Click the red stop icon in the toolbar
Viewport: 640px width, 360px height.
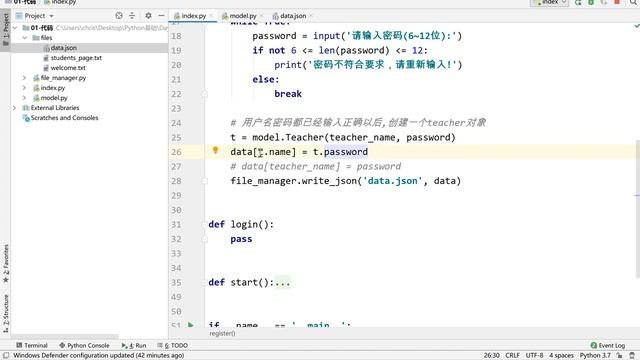coord(617,2)
